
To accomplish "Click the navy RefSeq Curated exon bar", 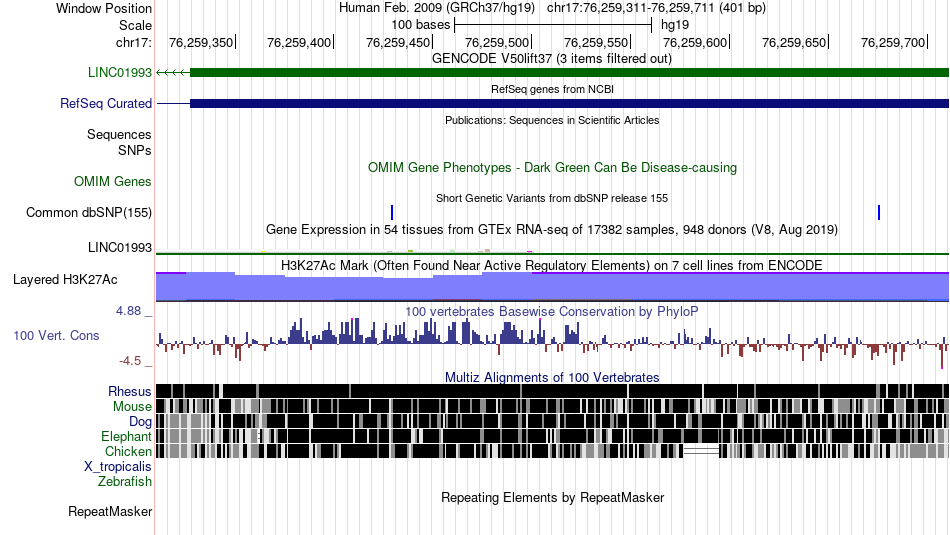I will (570, 104).
